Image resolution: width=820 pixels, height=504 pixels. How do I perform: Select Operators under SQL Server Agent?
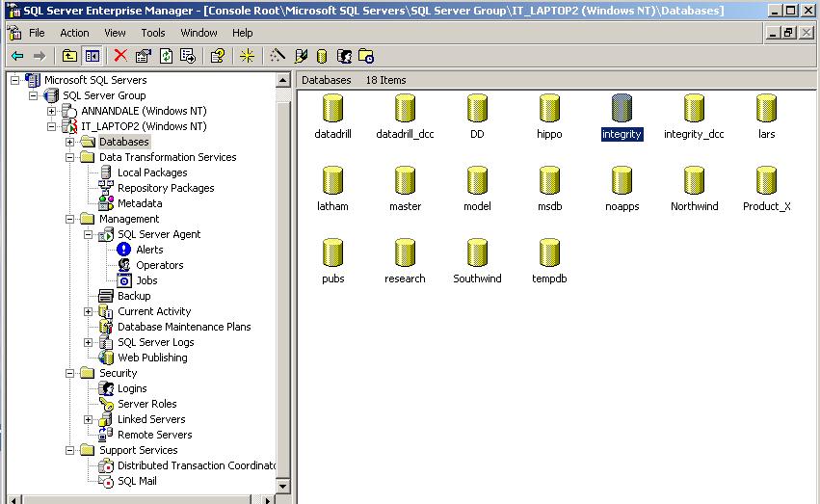click(x=160, y=265)
